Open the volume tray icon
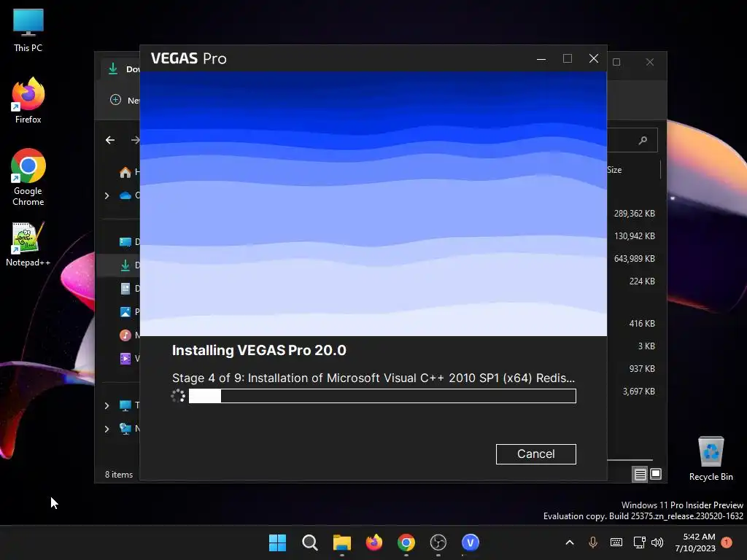 [657, 542]
